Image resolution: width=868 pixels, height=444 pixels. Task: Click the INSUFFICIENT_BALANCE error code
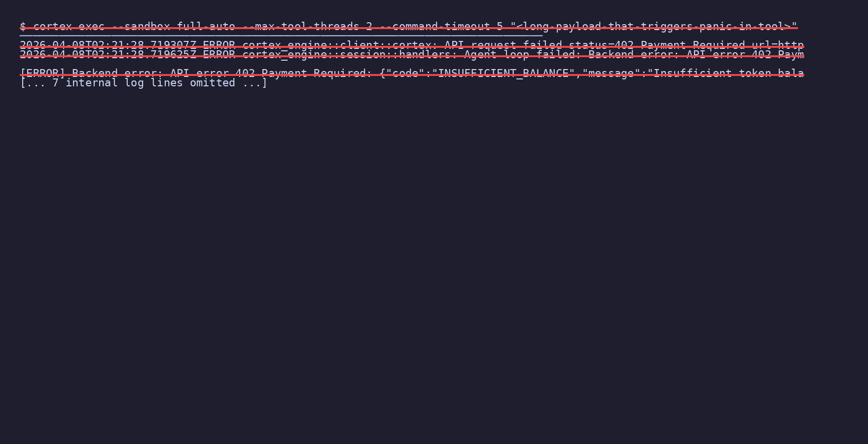[x=503, y=74]
